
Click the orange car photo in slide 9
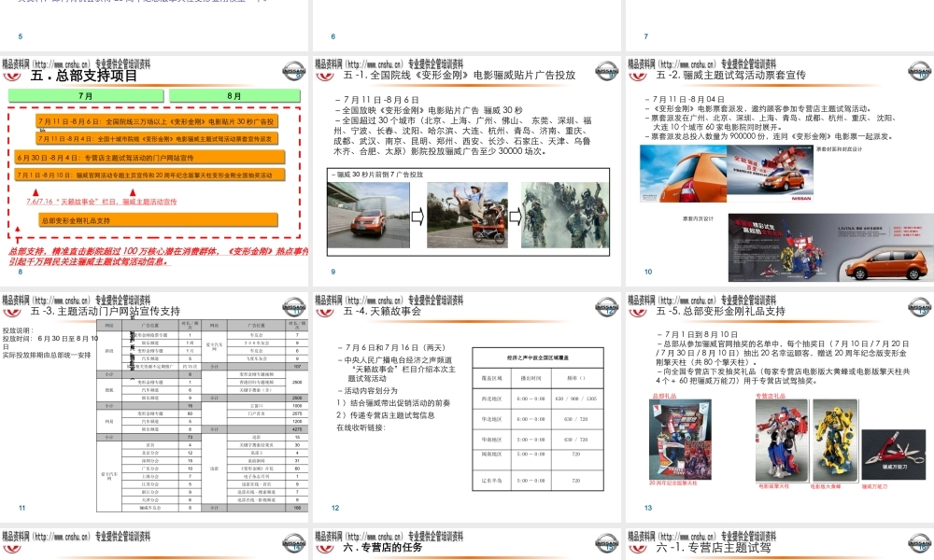(x=368, y=215)
